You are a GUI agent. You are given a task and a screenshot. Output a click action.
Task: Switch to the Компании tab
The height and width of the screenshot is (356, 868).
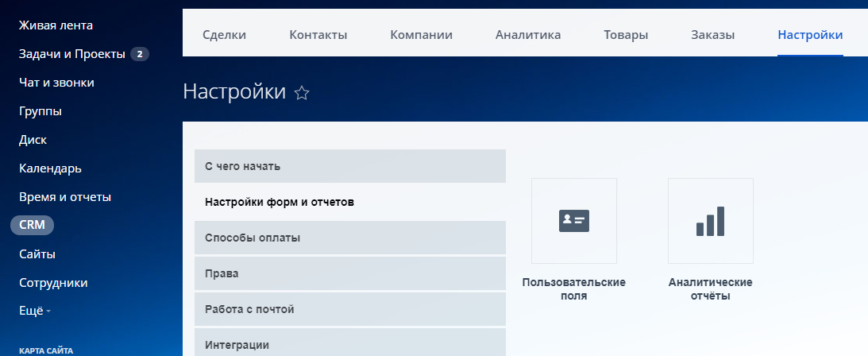[421, 35]
